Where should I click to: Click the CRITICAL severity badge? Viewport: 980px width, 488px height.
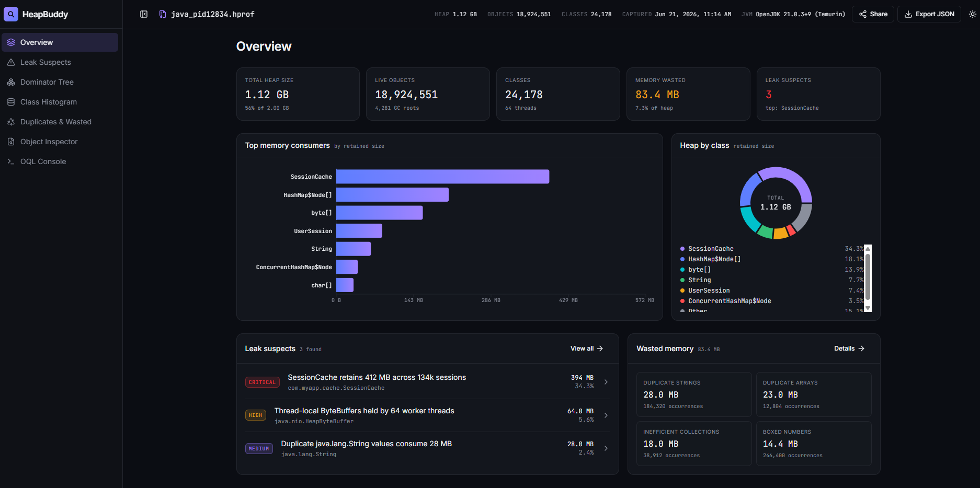pos(262,382)
